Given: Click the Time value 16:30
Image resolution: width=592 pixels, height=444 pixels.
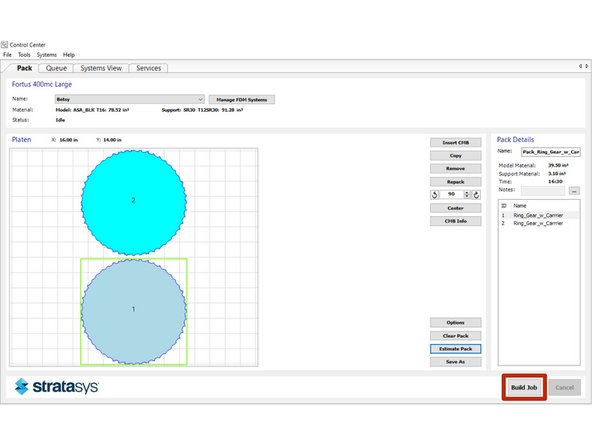Looking at the screenshot, I should [x=555, y=182].
